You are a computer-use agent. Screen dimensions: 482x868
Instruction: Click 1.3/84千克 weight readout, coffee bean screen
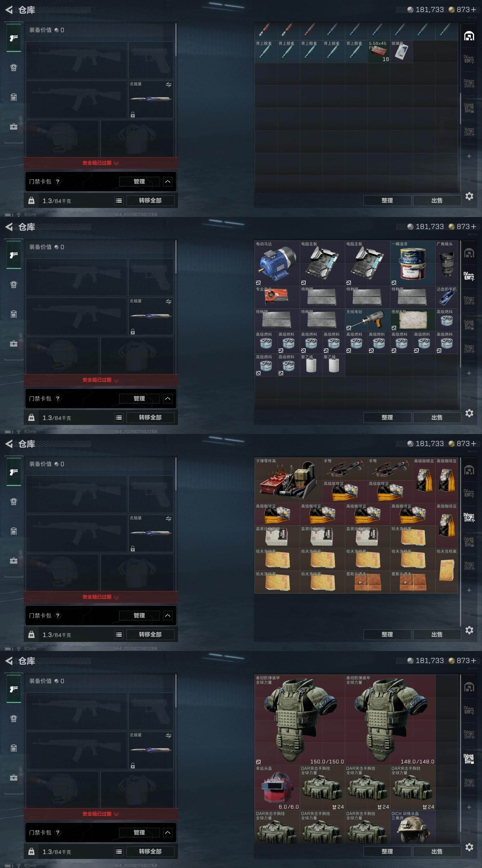[x=57, y=635]
